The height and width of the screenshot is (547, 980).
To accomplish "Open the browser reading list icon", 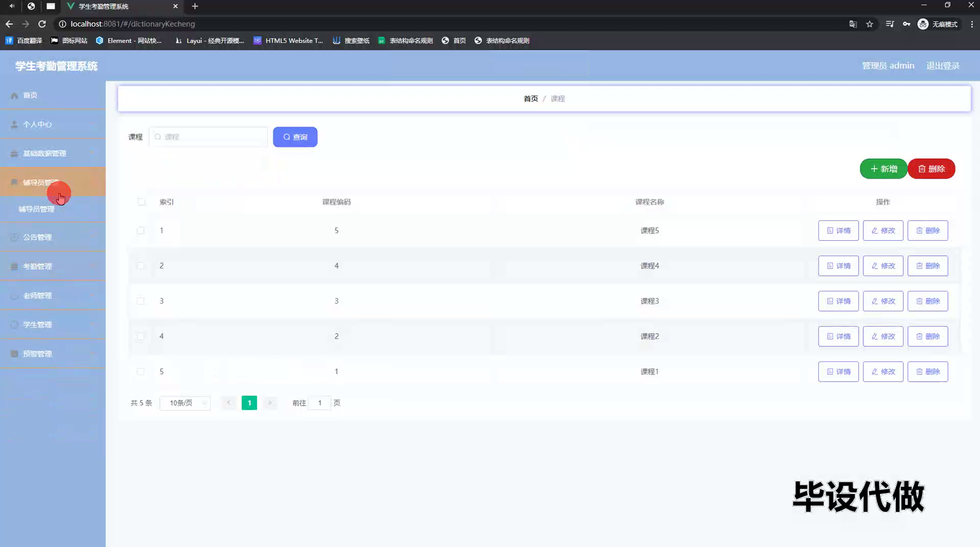I will [890, 24].
